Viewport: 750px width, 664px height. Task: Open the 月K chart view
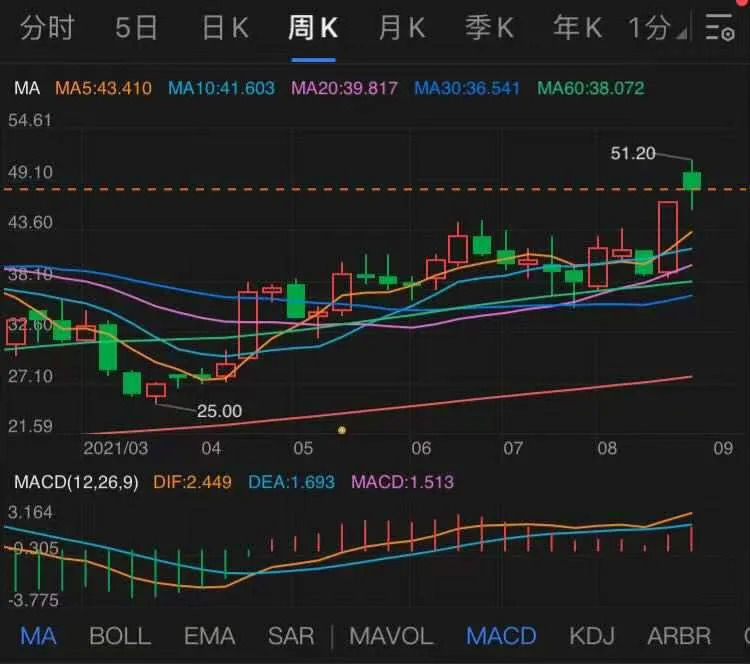point(402,27)
